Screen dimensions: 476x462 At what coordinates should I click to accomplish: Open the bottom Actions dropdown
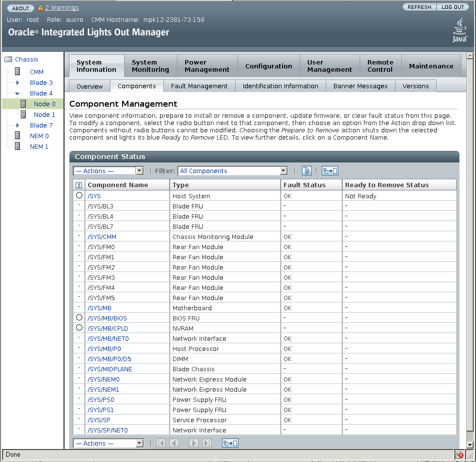[x=108, y=444]
